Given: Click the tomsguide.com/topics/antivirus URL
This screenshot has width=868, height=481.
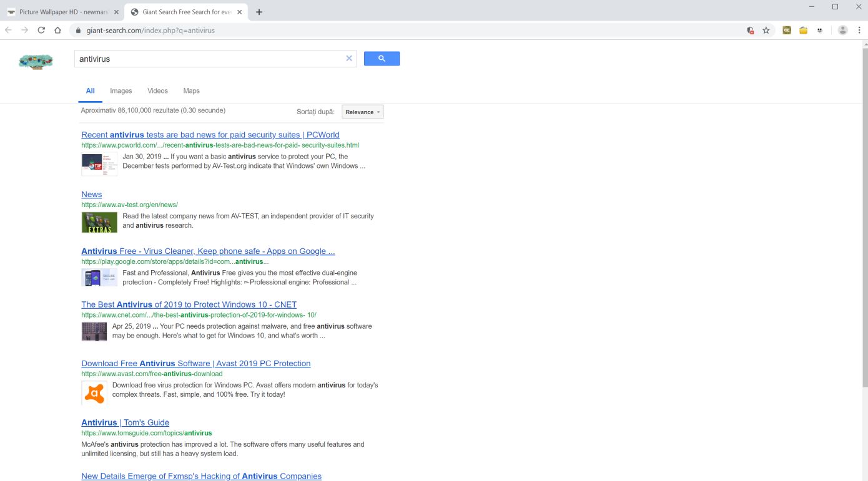Looking at the screenshot, I should tap(147, 433).
